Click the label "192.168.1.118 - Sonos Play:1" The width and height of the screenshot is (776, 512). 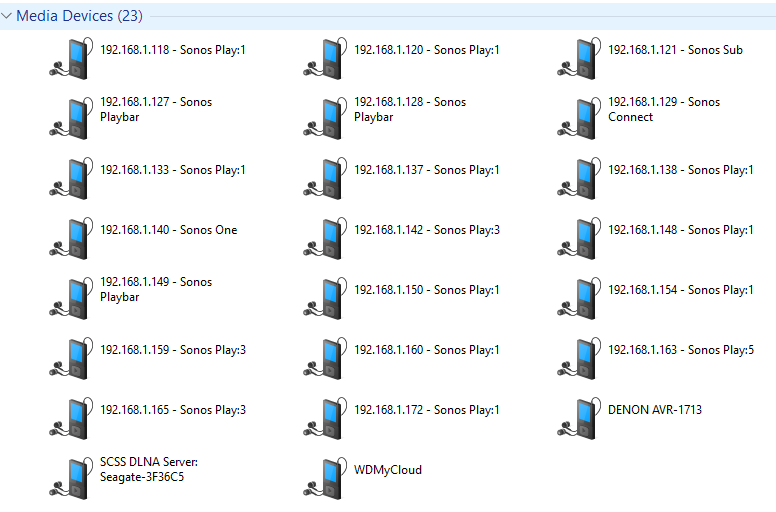coord(173,50)
